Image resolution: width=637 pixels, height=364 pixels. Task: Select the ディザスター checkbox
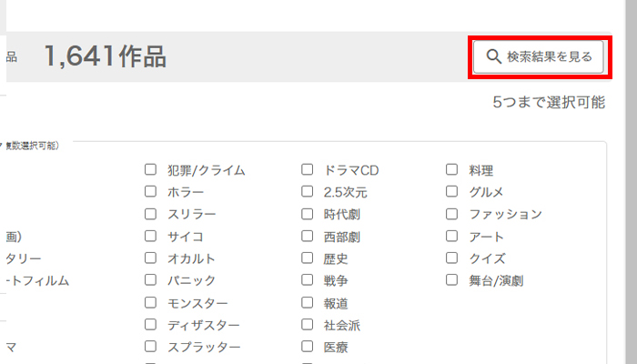(x=151, y=325)
